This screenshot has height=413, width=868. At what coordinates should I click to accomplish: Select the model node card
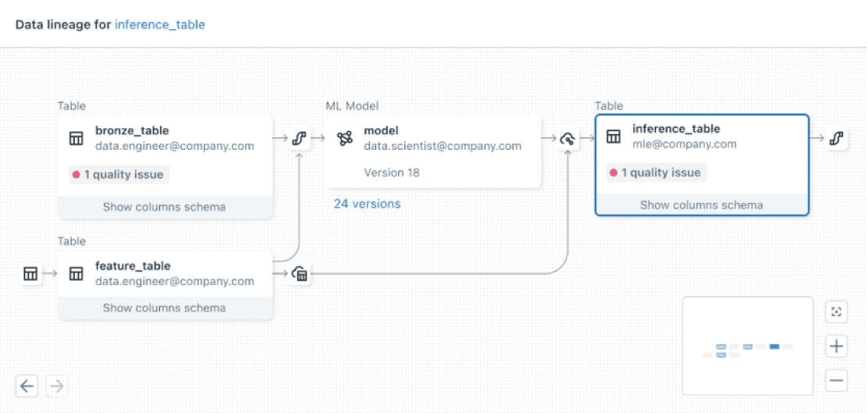pyautogui.click(x=433, y=152)
